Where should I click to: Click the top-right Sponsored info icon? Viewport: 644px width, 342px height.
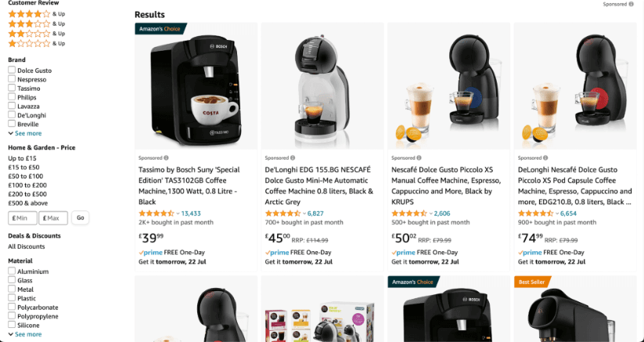tap(631, 4)
